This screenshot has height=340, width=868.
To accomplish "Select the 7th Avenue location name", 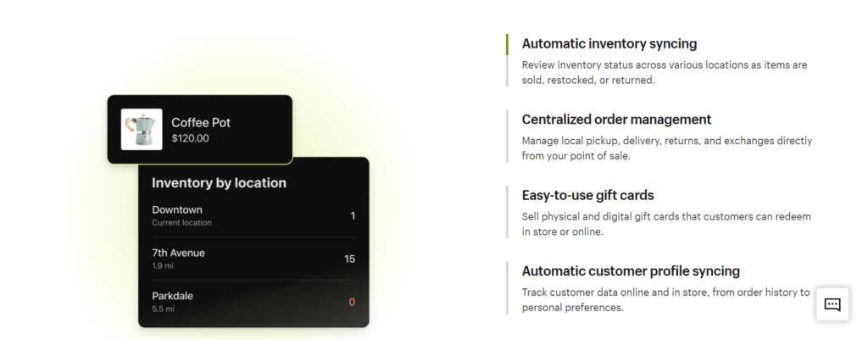I will click(178, 253).
